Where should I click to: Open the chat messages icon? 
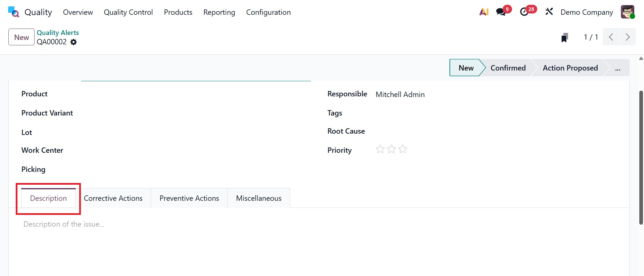(x=501, y=12)
